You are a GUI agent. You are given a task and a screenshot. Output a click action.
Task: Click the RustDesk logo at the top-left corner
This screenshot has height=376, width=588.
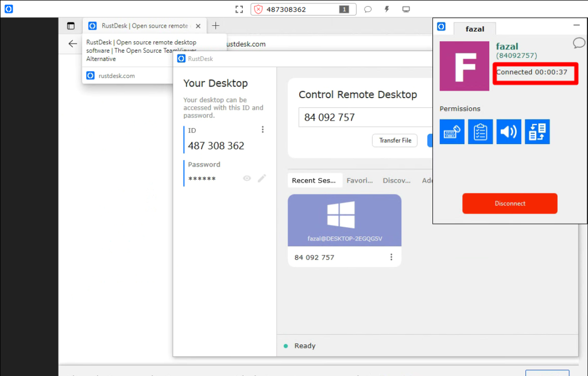click(9, 9)
